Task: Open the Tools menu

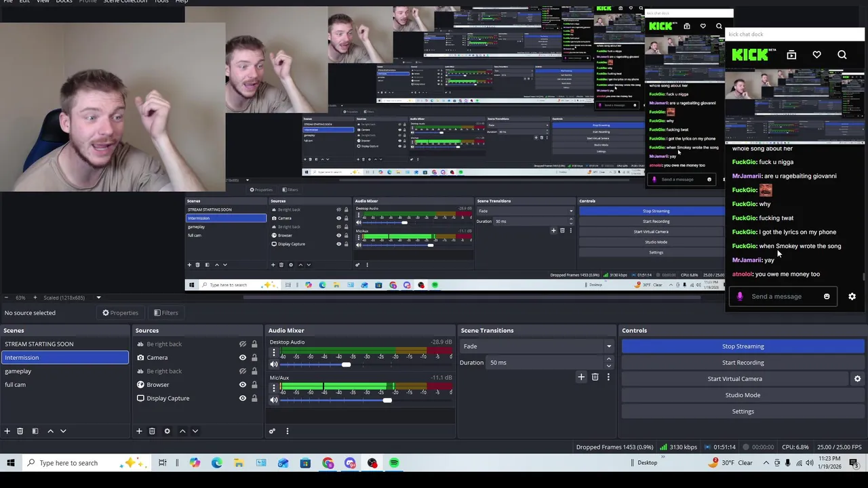Action: [x=161, y=1]
